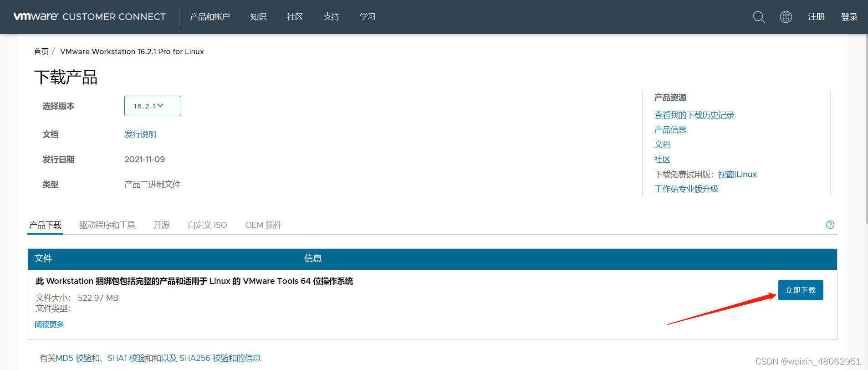The image size is (868, 370).
Task: Open SHA1 校验和以及 SHA256 校验和的信息 link
Action: pyautogui.click(x=184, y=358)
